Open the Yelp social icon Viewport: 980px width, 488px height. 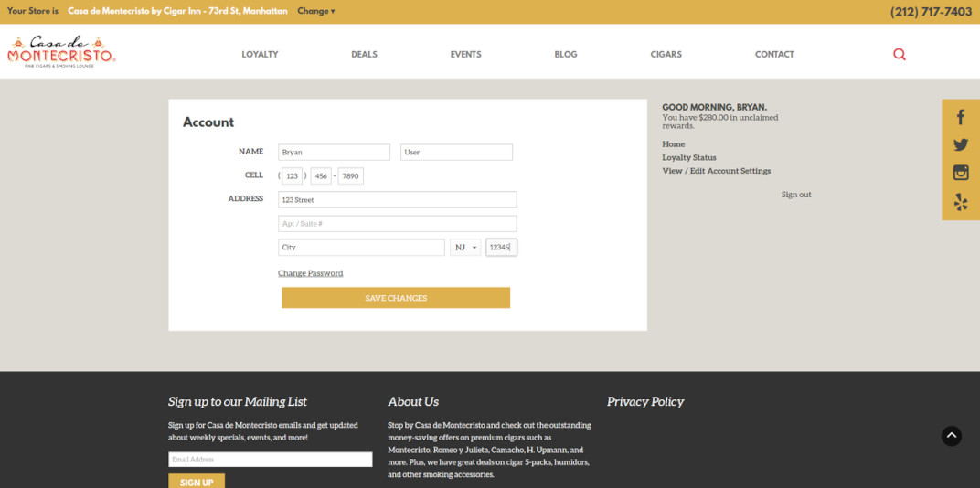click(x=960, y=202)
